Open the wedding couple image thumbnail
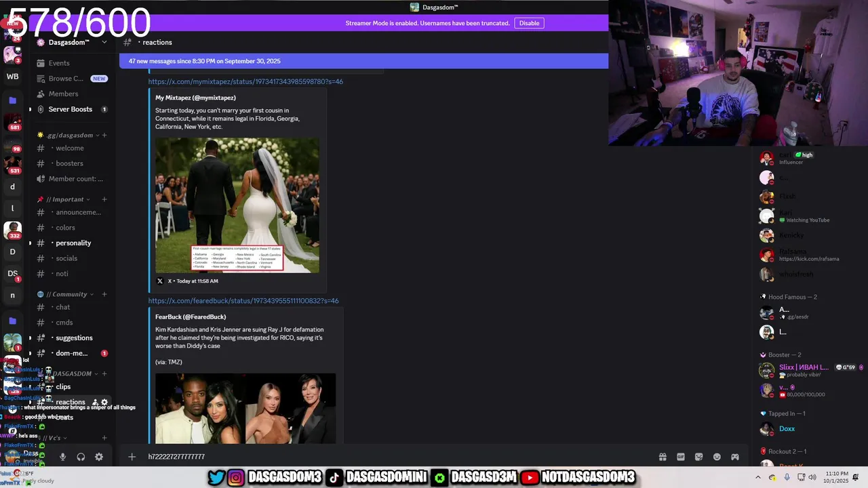 (237, 205)
